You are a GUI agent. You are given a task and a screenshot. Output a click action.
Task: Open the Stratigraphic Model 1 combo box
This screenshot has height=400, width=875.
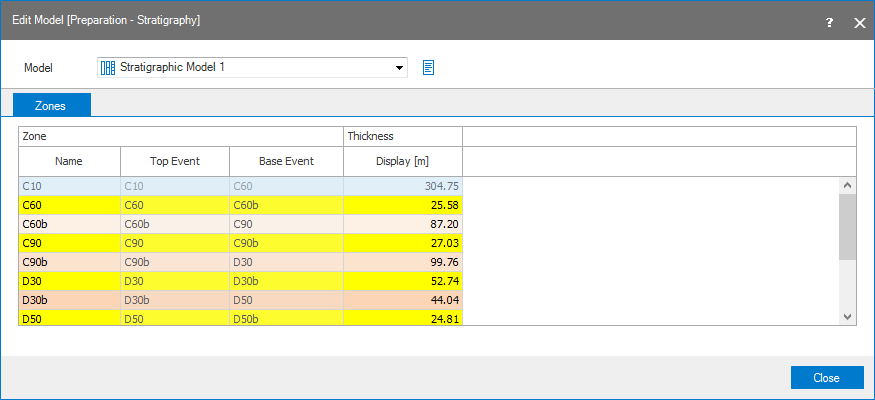point(250,68)
